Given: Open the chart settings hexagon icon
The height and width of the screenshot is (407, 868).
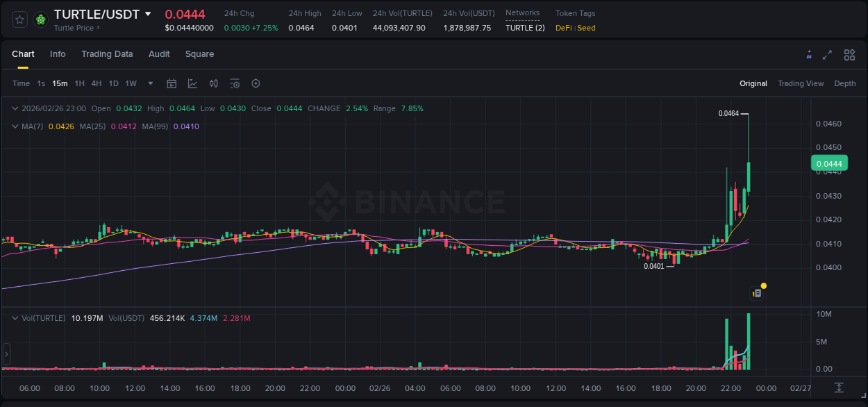Looking at the screenshot, I should click(x=256, y=83).
